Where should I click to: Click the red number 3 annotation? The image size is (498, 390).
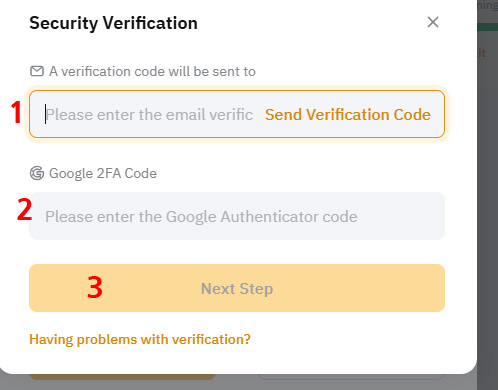(95, 287)
